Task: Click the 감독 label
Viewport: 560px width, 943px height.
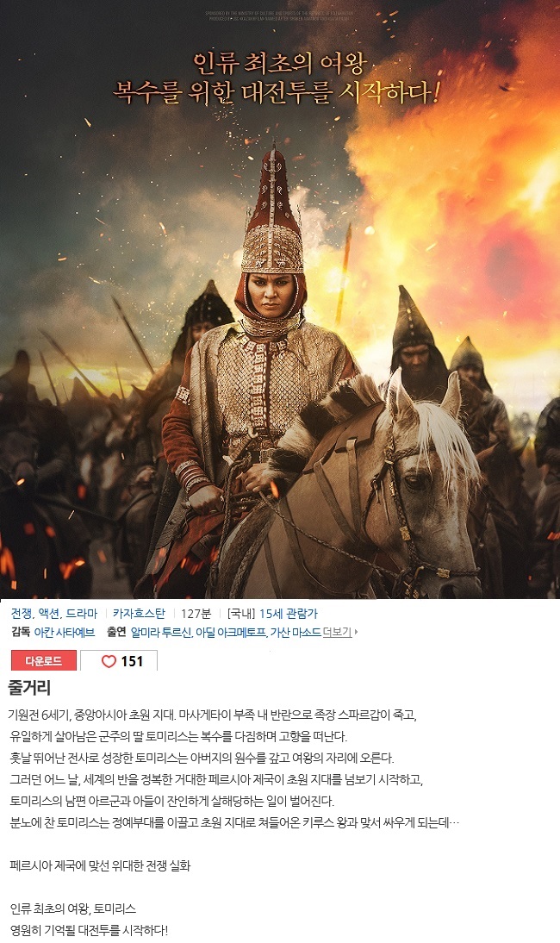Action: click(x=21, y=632)
